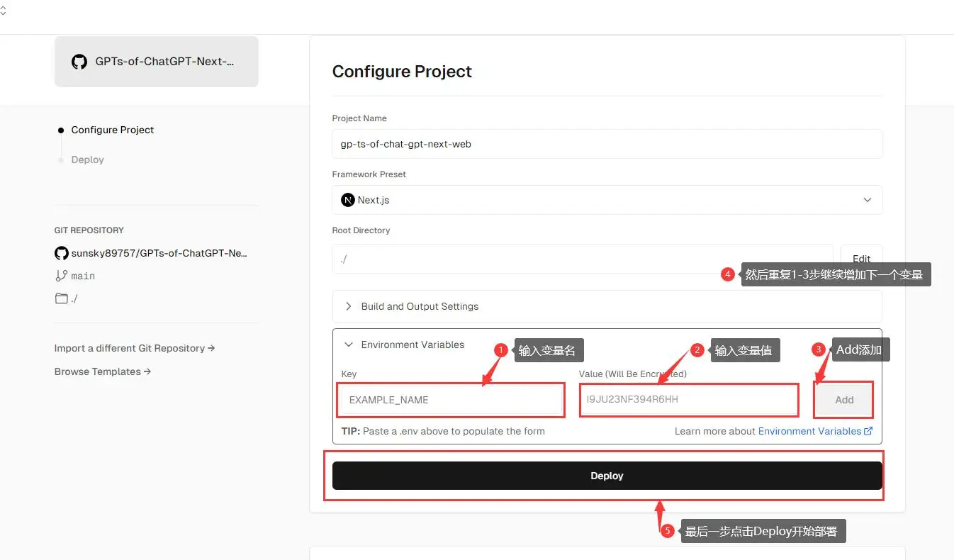This screenshot has height=560, width=954.
Task: Click the GitHub icon beside sunsky89757 repository
Action: [61, 253]
